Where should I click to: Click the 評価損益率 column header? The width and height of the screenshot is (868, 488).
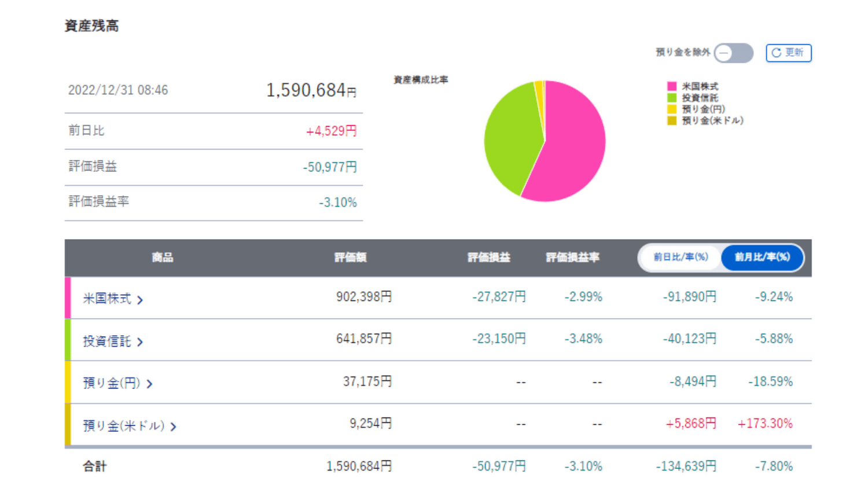tap(572, 257)
